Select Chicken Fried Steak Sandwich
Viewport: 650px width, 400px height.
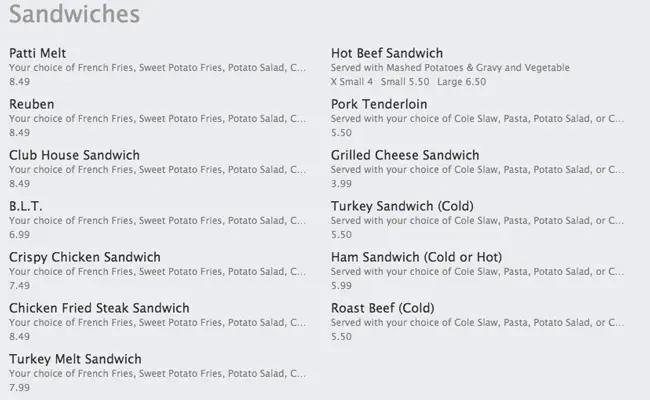99,308
